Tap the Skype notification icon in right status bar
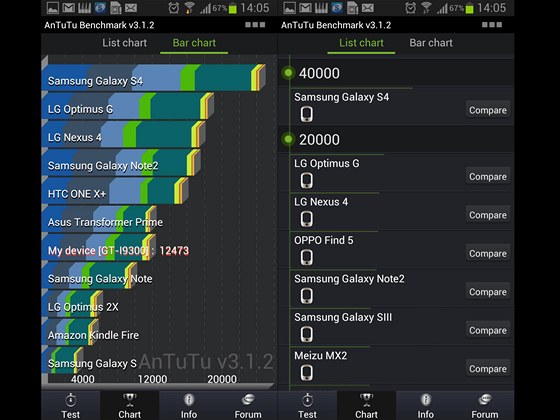The image size is (560, 420). point(337,8)
